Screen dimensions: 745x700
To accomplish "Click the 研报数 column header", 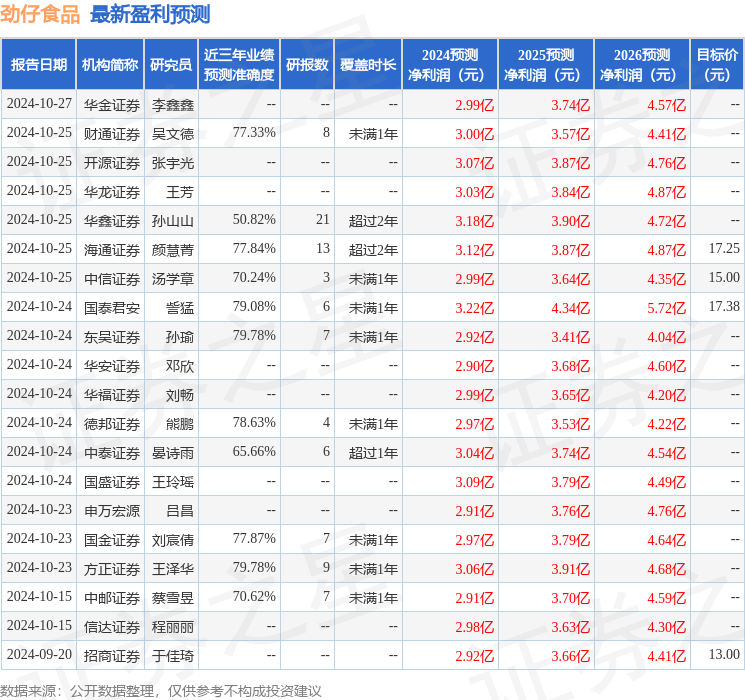I will (307, 65).
